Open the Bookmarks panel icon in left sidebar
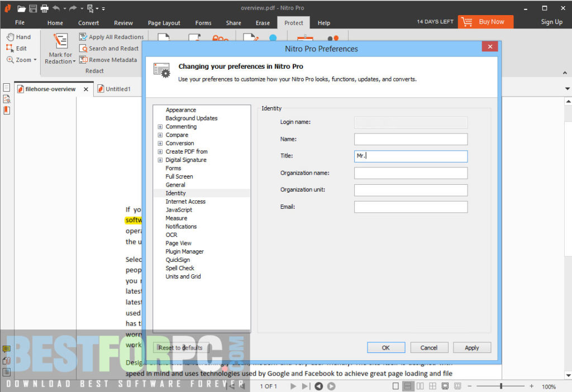The height and width of the screenshot is (392, 572). (x=7, y=110)
